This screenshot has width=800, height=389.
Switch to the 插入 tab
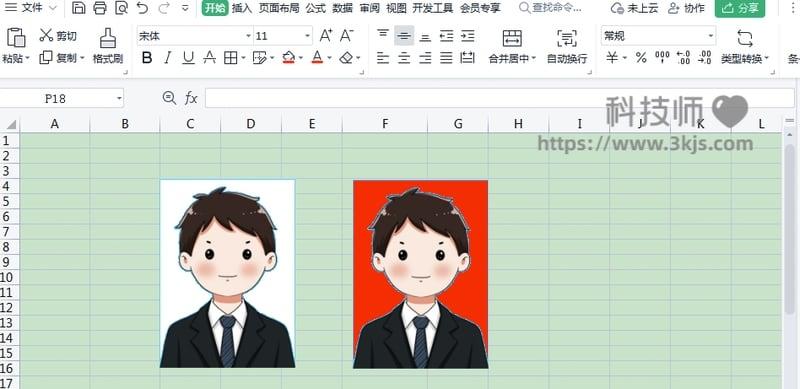point(242,8)
